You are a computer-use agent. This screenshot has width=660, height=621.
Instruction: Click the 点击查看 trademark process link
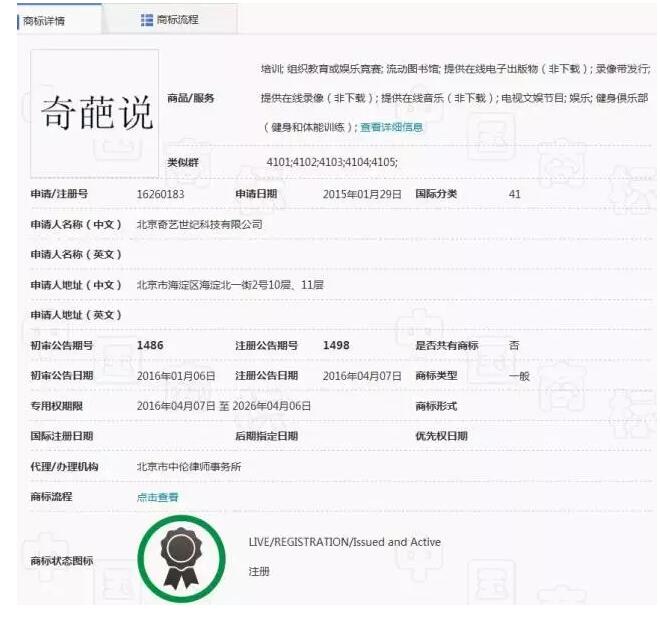click(x=157, y=497)
